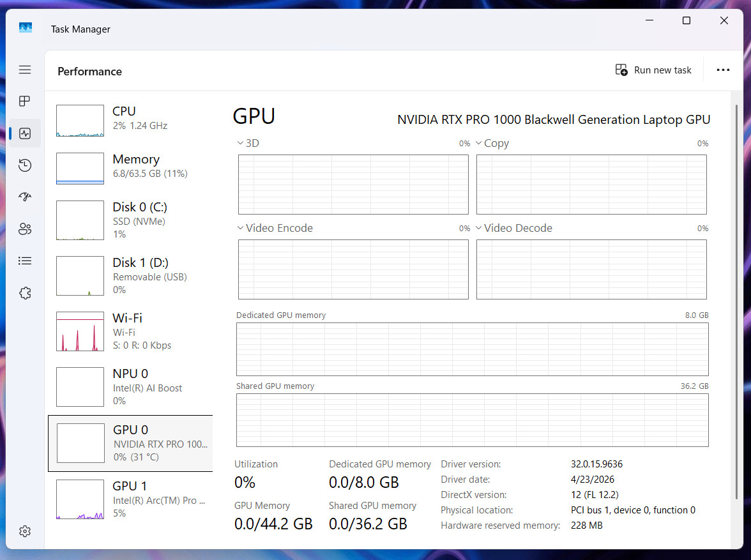The image size is (751, 560).
Task: Select the GPU 0 entry
Action: click(130, 443)
